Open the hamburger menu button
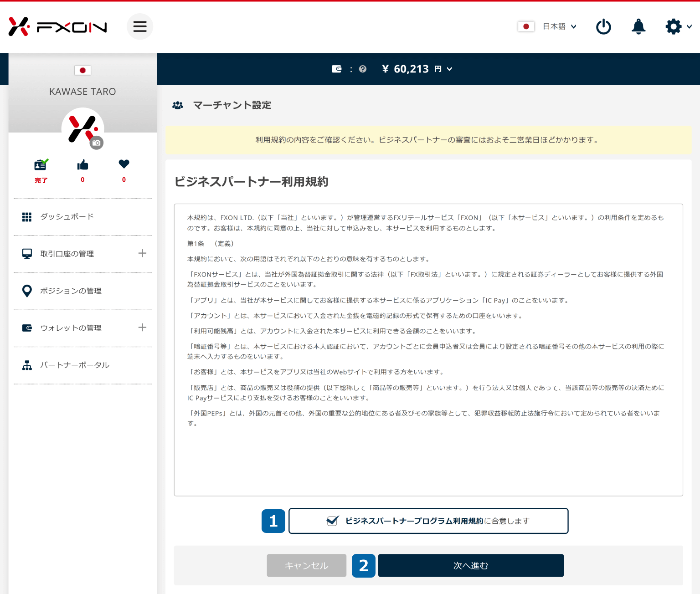The width and height of the screenshot is (700, 594). click(140, 26)
